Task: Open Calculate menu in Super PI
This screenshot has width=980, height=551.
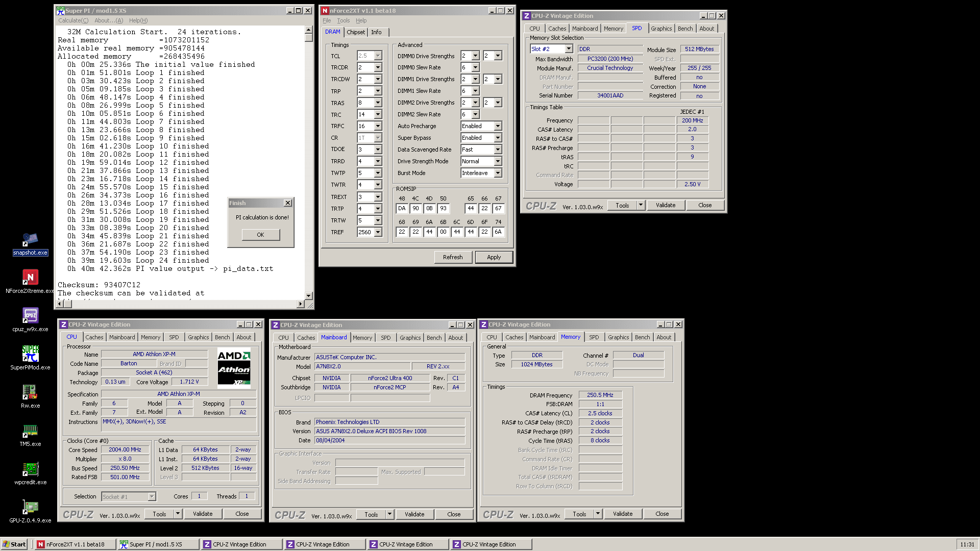Action: click(x=73, y=20)
